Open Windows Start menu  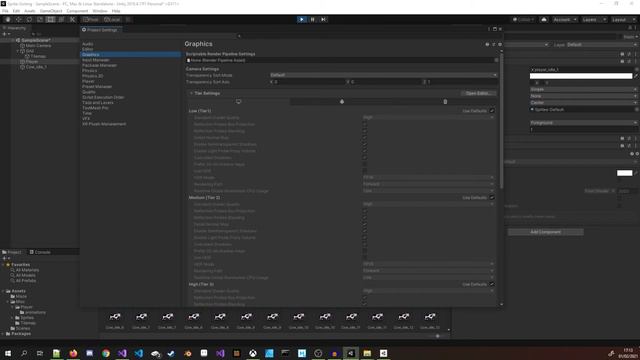pyautogui.click(x=8, y=353)
